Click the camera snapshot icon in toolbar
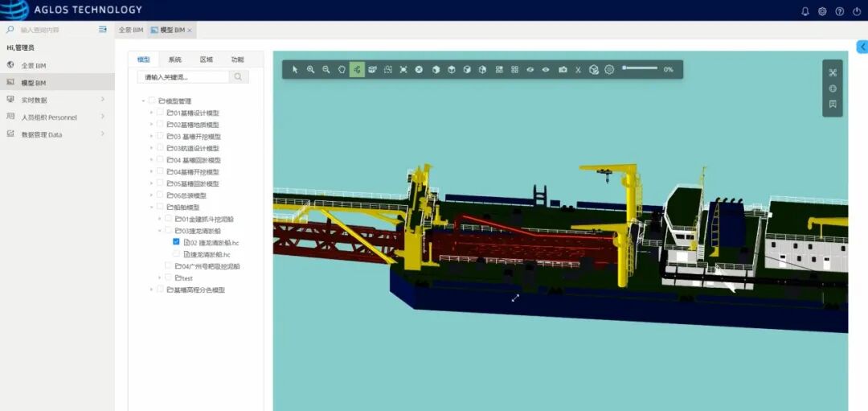 (563, 70)
